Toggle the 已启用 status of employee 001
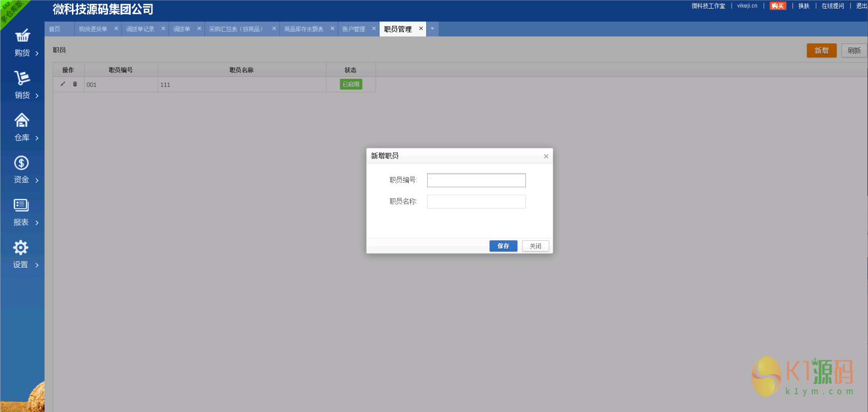The image size is (868, 412). 351,85
